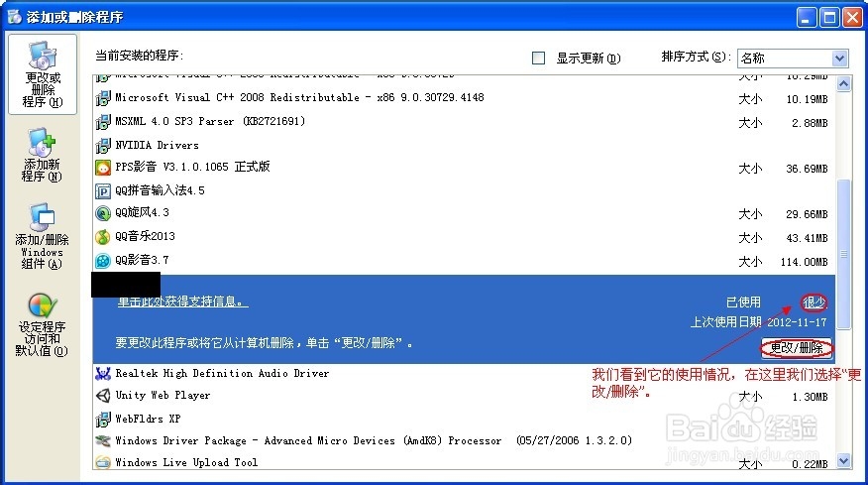The image size is (868, 485).
Task: Click the Realtek High Definition Audio icon
Action: tap(103, 374)
